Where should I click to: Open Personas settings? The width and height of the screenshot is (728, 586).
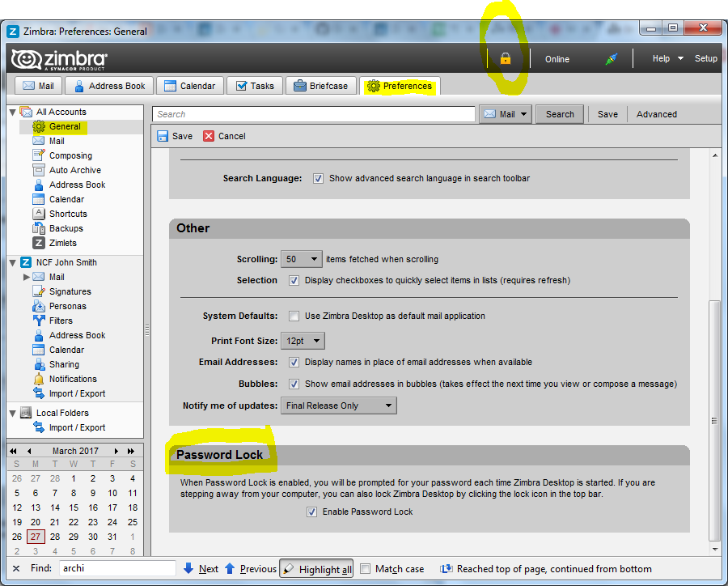(68, 306)
